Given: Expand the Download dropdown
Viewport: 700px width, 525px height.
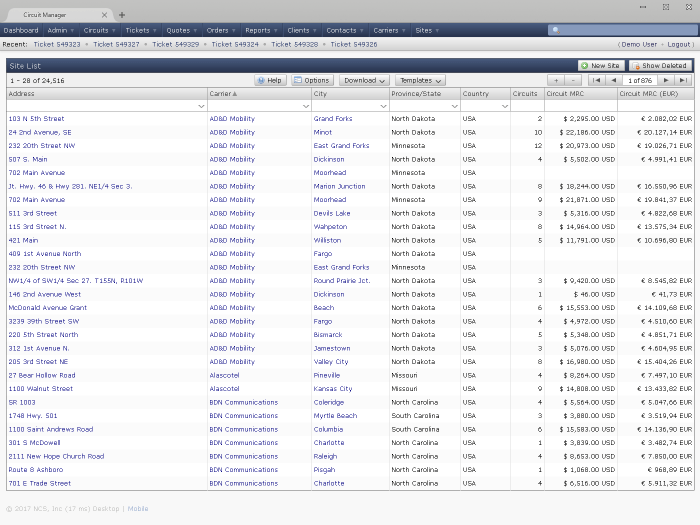Looking at the screenshot, I should [364, 80].
